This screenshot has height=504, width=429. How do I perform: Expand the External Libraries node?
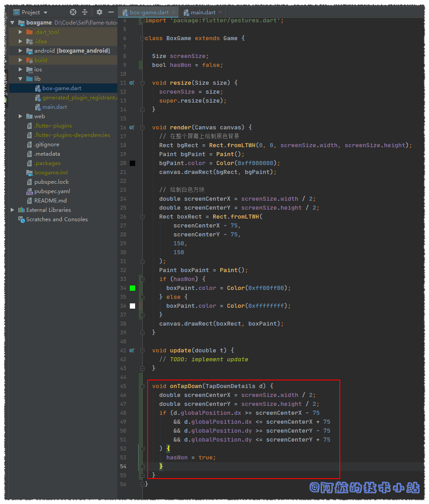click(x=12, y=210)
